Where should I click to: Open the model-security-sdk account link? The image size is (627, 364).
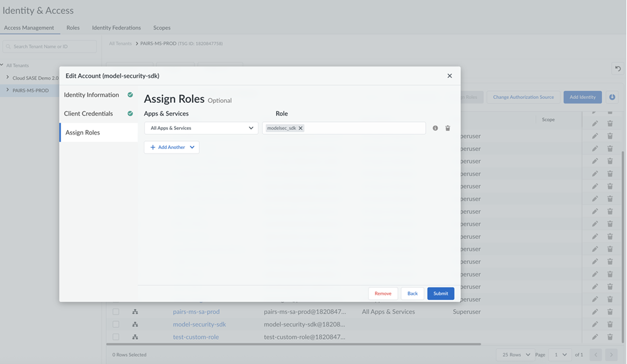tap(199, 324)
